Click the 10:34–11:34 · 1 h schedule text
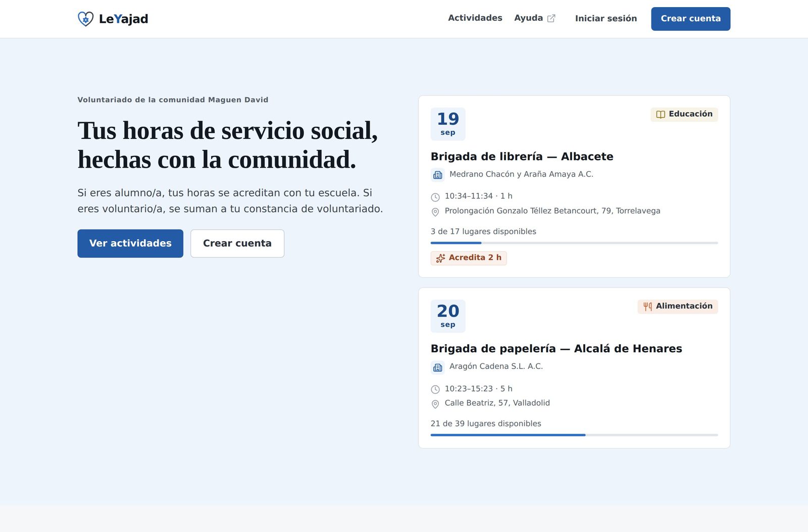The height and width of the screenshot is (532, 808). 478,196
